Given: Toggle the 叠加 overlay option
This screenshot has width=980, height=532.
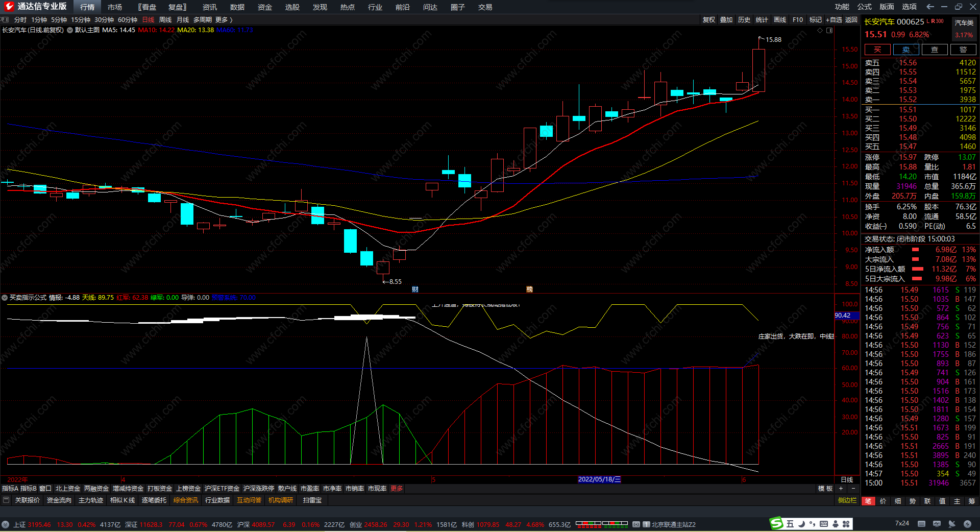Looking at the screenshot, I should pos(726,20).
